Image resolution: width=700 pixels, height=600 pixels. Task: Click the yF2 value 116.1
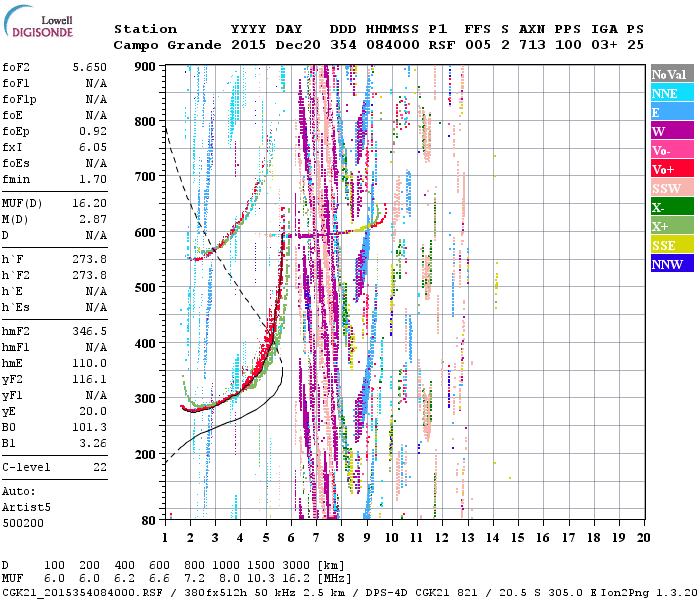coord(90,379)
